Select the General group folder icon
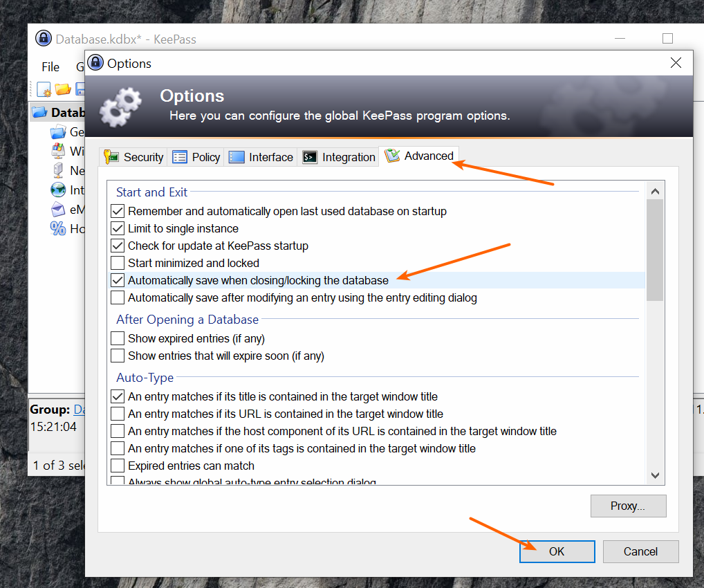The width and height of the screenshot is (704, 588). (59, 131)
